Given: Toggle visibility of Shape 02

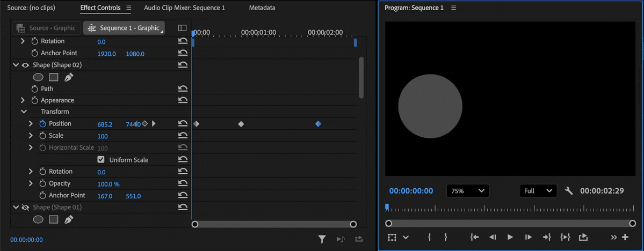Looking at the screenshot, I should 25,65.
